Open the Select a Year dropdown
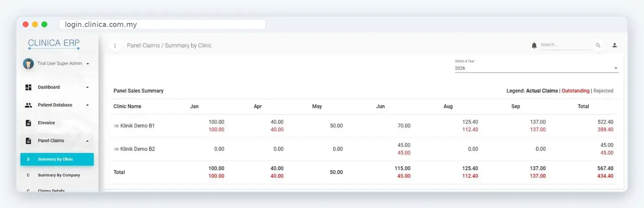 point(536,68)
